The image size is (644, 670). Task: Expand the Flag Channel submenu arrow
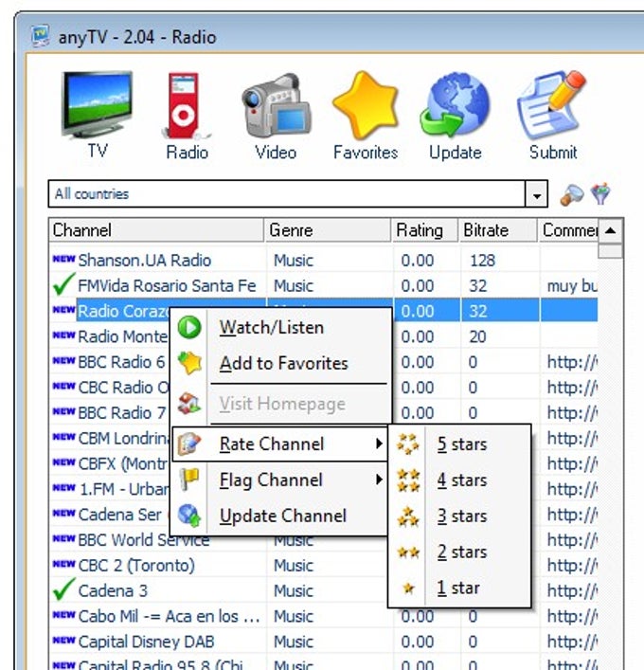click(x=379, y=480)
